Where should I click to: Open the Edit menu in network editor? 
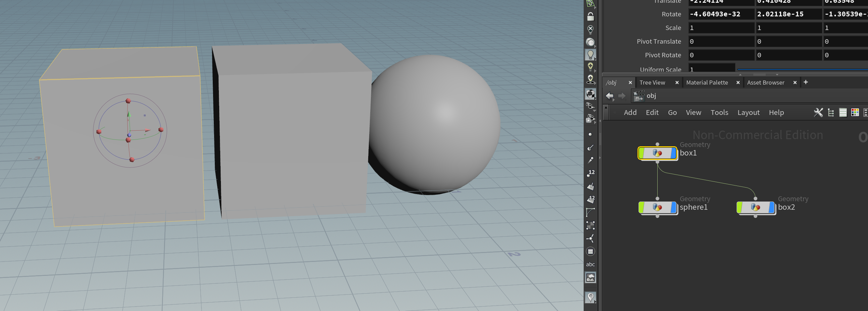[x=652, y=113]
